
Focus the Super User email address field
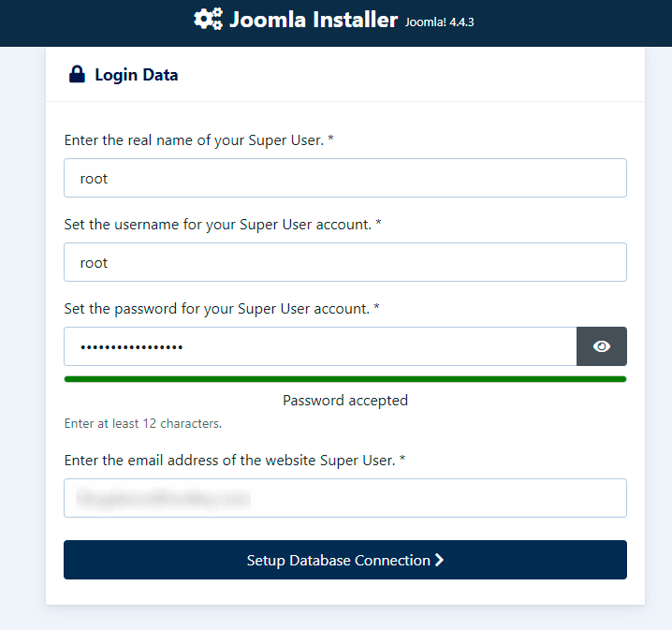tap(344, 498)
